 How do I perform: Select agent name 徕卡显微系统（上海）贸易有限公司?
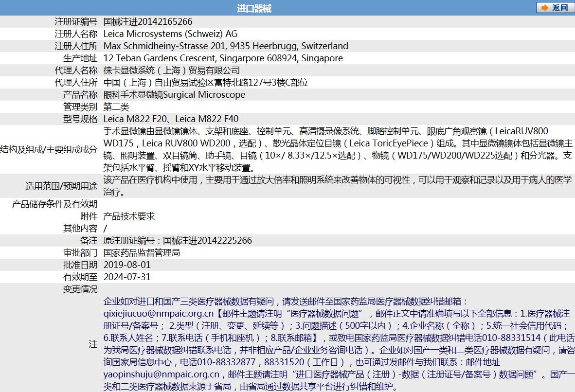(x=172, y=70)
